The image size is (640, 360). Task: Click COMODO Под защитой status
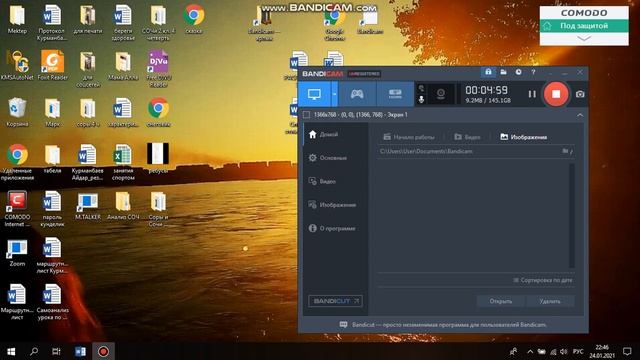pyautogui.click(x=584, y=26)
